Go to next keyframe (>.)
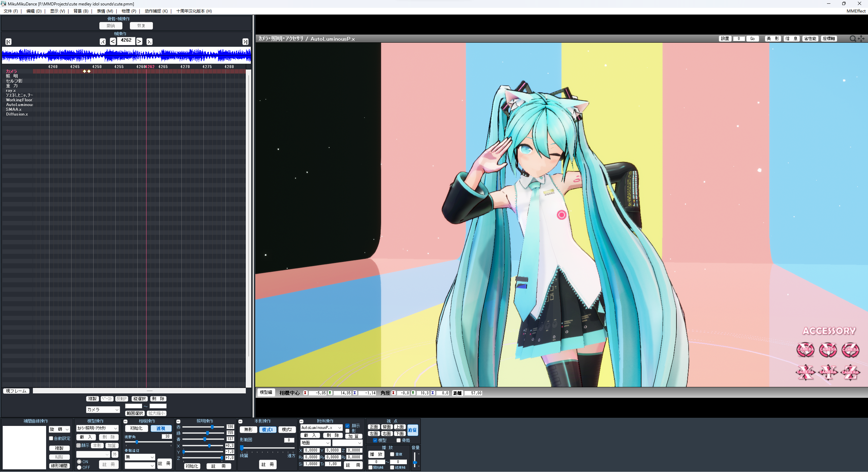868x472 pixels. (150, 42)
